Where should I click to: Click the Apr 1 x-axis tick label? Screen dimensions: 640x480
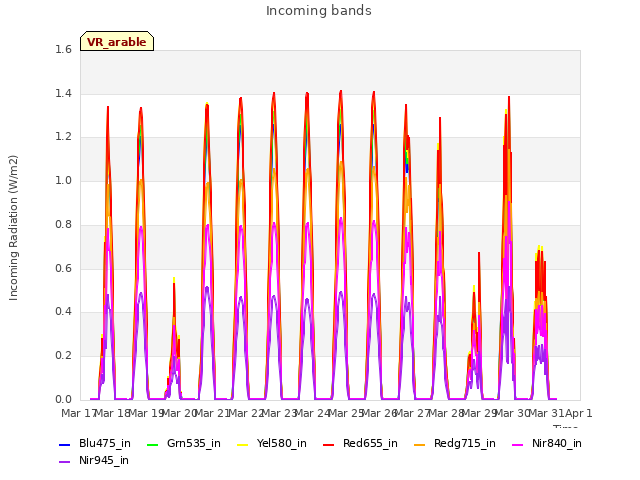pos(578,413)
